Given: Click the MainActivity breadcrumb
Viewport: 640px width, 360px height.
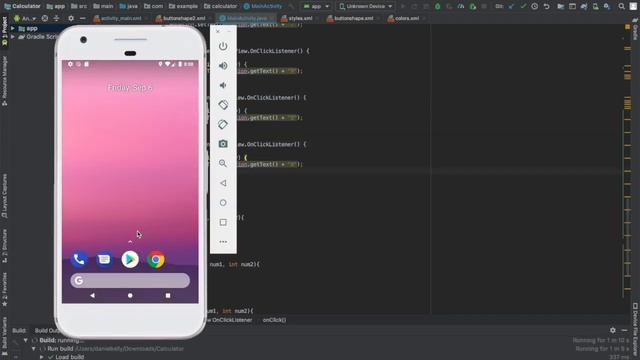Looking at the screenshot, I should coord(263,6).
